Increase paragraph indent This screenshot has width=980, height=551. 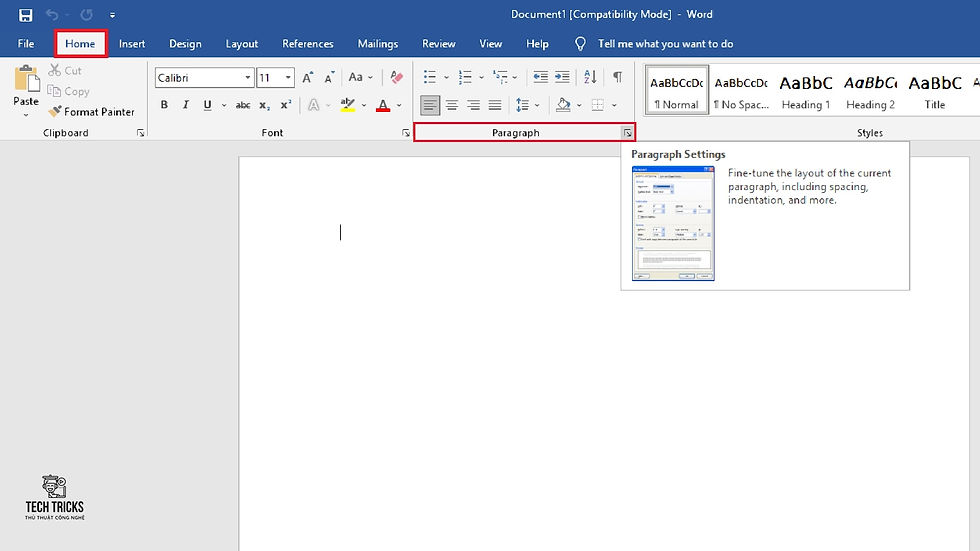[562, 77]
